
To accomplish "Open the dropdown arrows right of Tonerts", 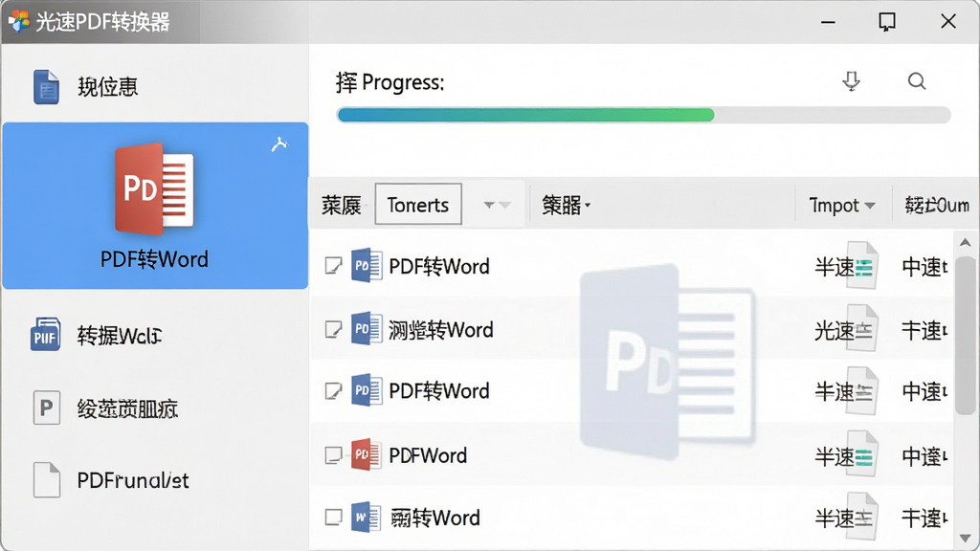I will click(x=497, y=205).
